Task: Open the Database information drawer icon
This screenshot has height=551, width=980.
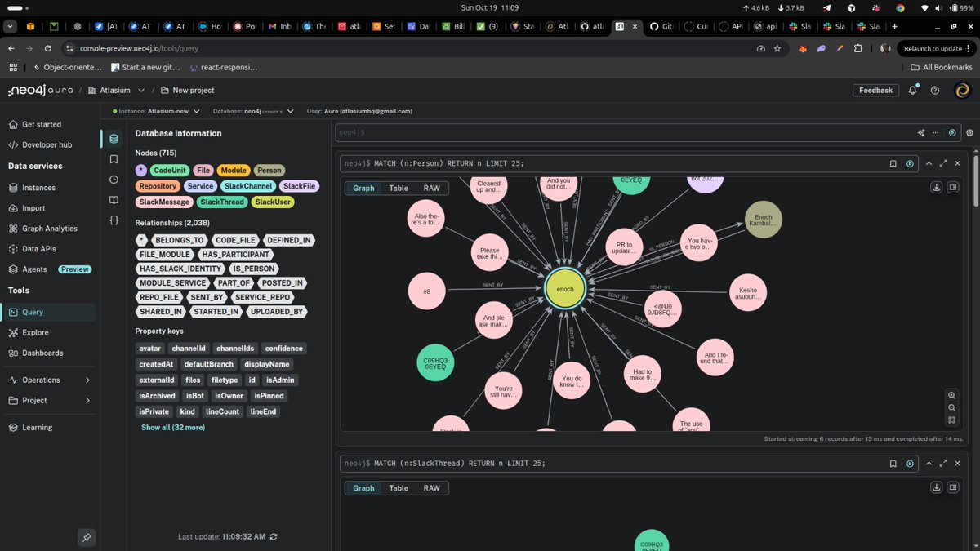Action: pos(114,139)
